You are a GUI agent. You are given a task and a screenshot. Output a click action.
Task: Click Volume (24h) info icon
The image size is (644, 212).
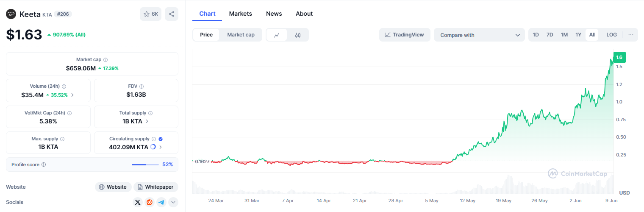coord(64,86)
